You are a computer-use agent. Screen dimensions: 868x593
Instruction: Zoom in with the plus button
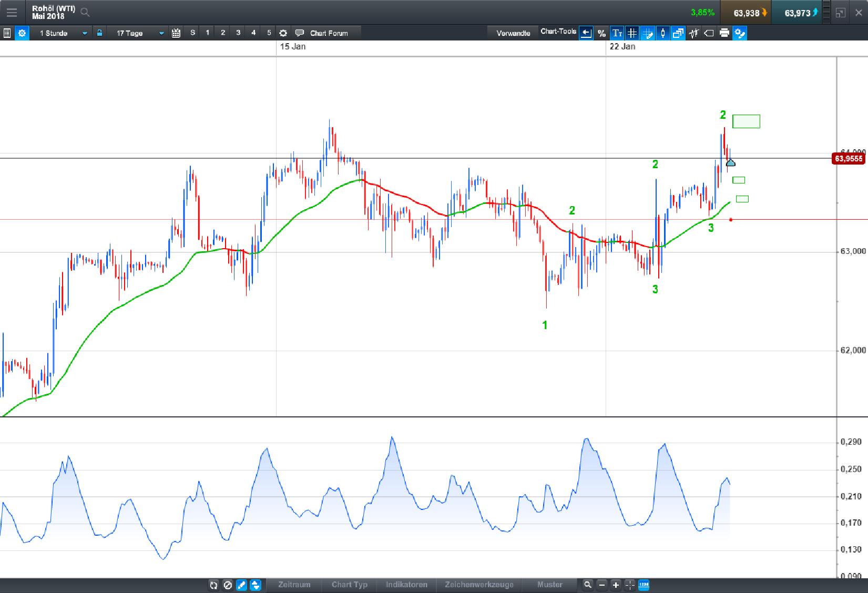[x=616, y=585]
